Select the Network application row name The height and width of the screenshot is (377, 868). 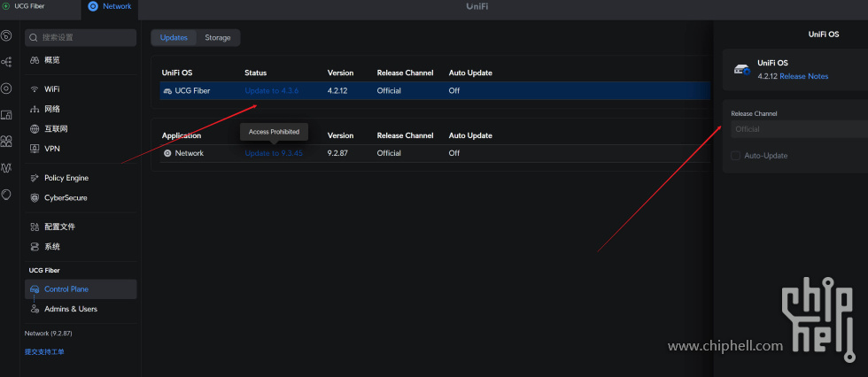(x=190, y=153)
